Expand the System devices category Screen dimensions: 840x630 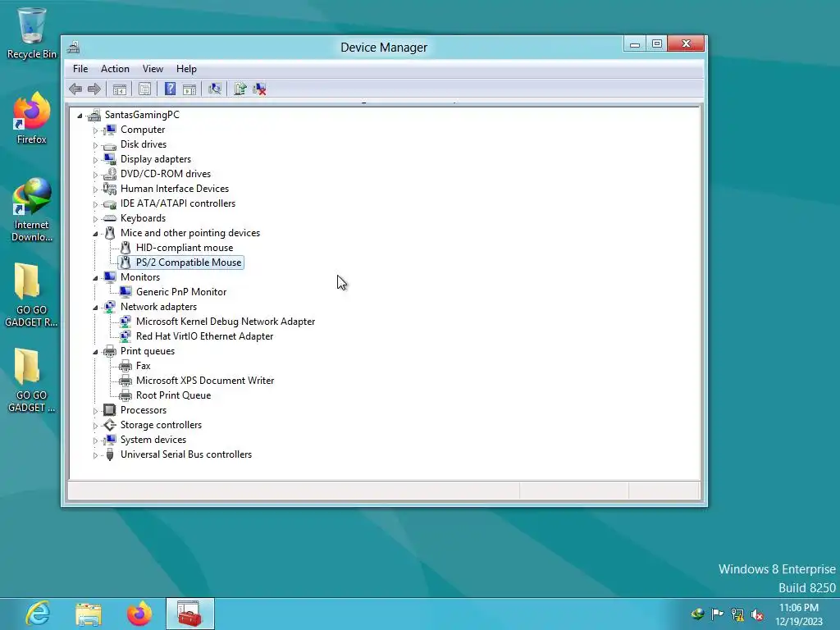pos(95,441)
